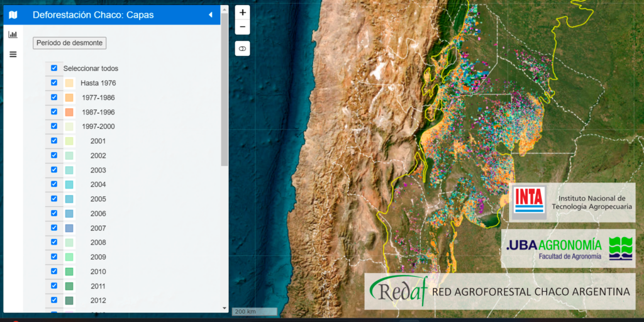Uncheck the 2006 layer checkbox
Screen dimensions: 644x322
pos(54,213)
